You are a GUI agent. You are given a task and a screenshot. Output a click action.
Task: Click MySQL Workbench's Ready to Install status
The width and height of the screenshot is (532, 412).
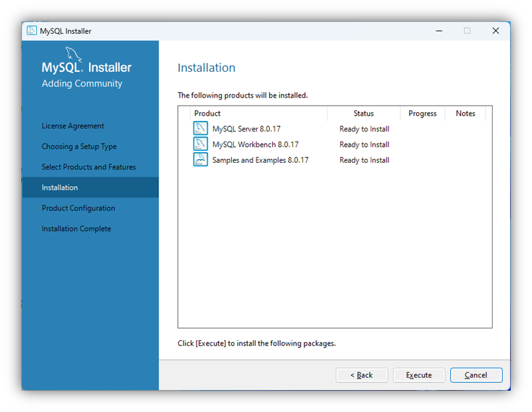click(364, 145)
